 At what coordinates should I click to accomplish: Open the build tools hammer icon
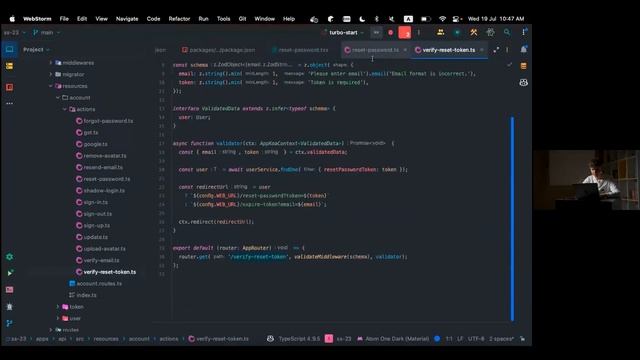(x=473, y=32)
